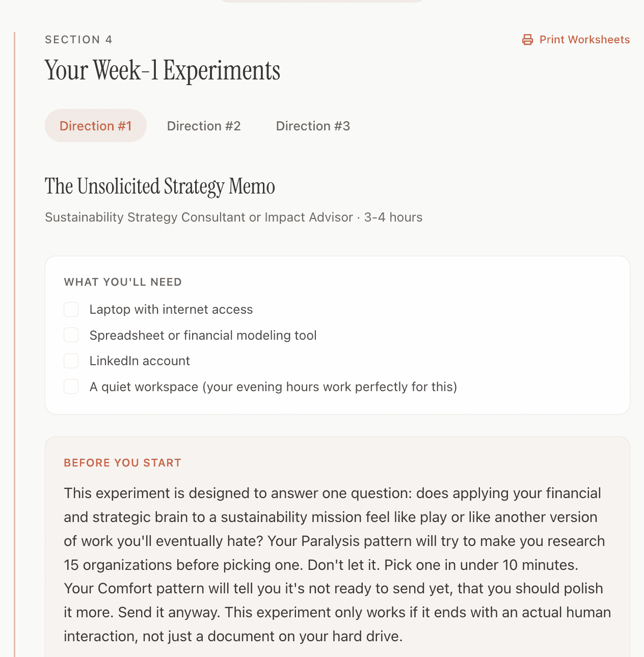
Task: Tick the LinkedIn account checkbox
Action: [71, 361]
